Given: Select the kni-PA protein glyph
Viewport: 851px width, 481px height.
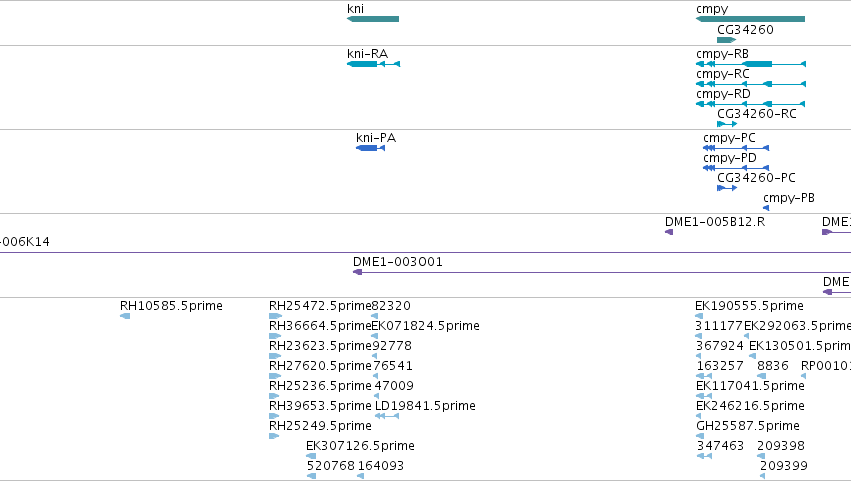Looking at the screenshot, I should point(371,148).
